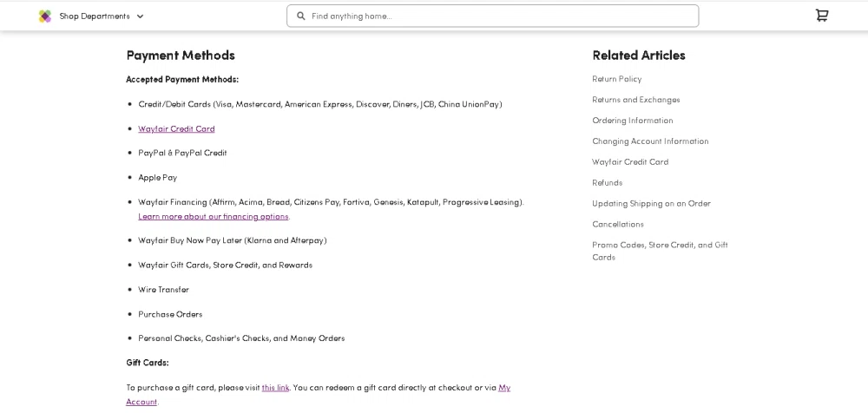The height and width of the screenshot is (413, 868).
Task: Open Returns and Exchanges article
Action: point(635,100)
